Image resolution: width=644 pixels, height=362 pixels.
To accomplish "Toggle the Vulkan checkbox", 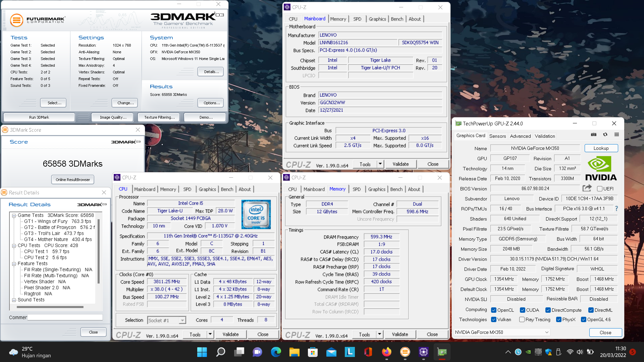I will tap(493, 319).
